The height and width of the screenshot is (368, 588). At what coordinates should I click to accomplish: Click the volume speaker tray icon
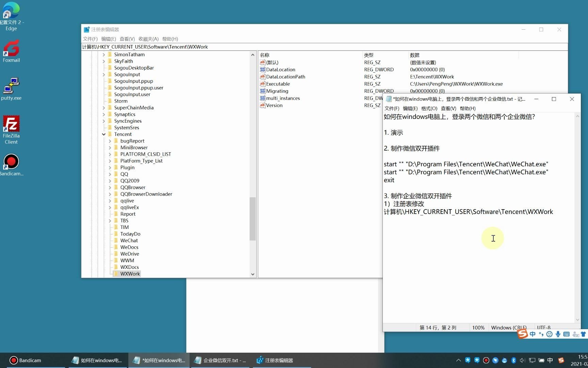pyautogui.click(x=523, y=360)
